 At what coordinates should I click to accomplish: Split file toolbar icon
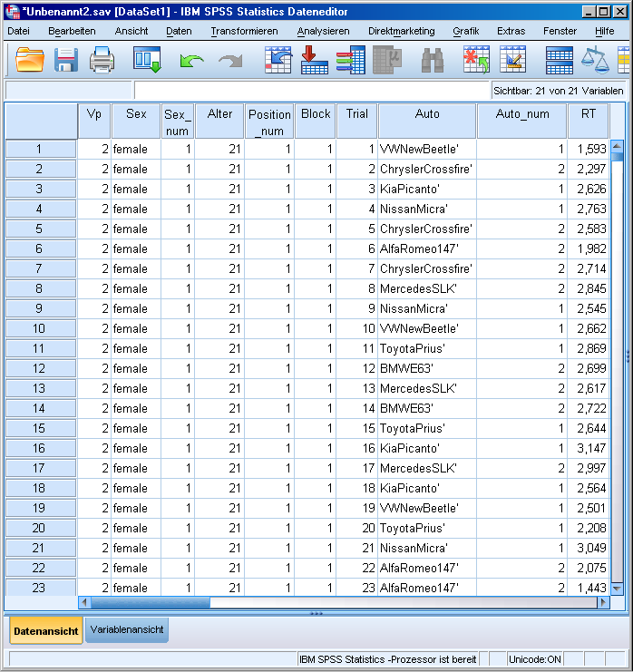[560, 61]
